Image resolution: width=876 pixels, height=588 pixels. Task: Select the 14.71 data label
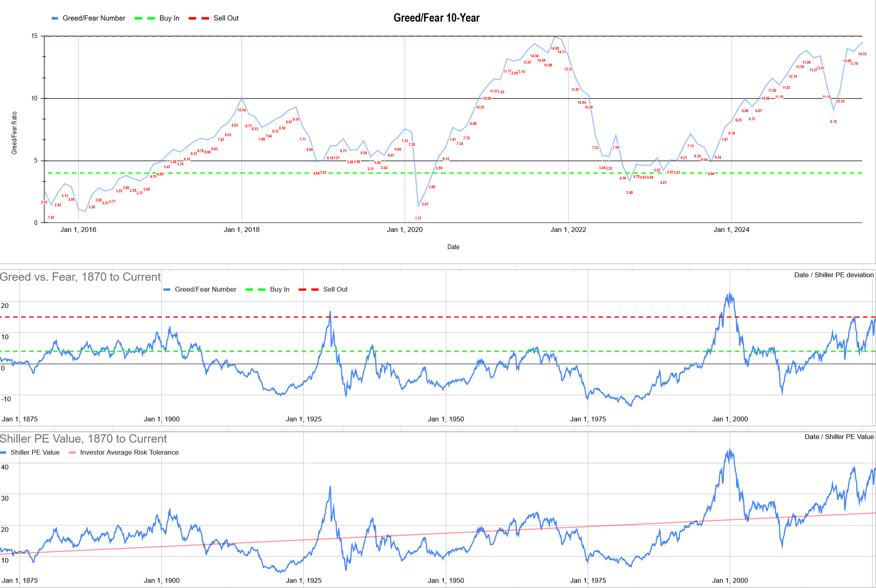(562, 52)
